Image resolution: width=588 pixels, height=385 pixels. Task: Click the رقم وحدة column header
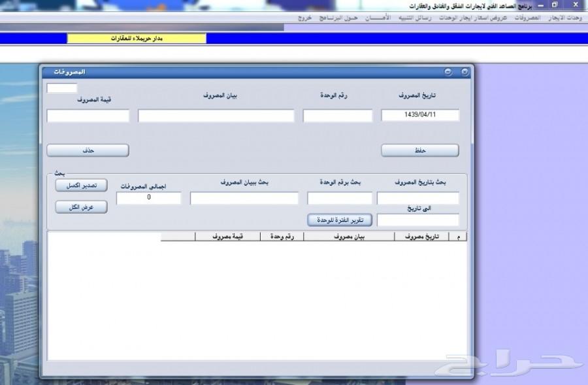click(x=282, y=237)
